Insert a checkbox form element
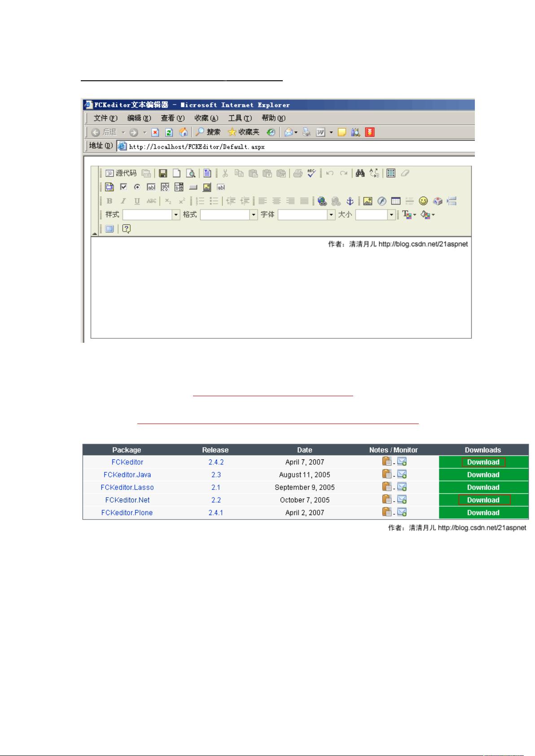The height and width of the screenshot is (756, 535). click(123, 187)
